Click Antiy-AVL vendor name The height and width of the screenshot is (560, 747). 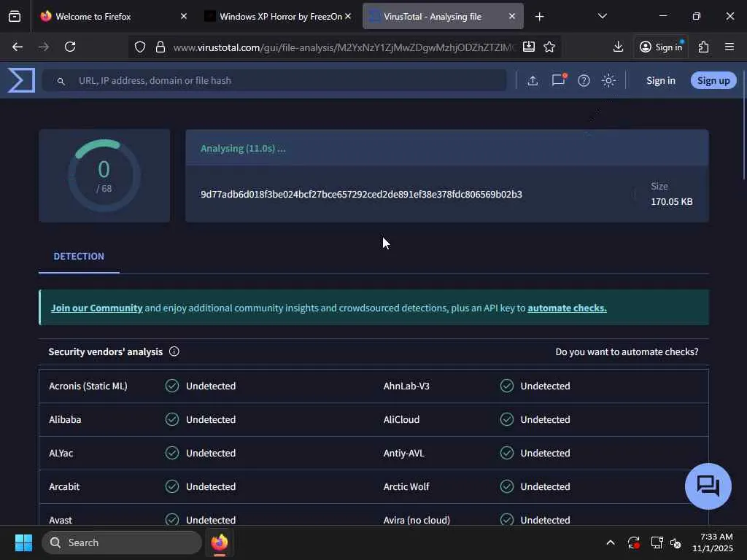[403, 454]
